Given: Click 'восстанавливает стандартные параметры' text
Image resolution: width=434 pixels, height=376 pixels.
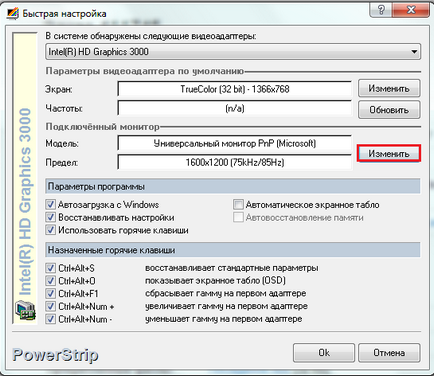Looking at the screenshot, I should pos(232,268).
